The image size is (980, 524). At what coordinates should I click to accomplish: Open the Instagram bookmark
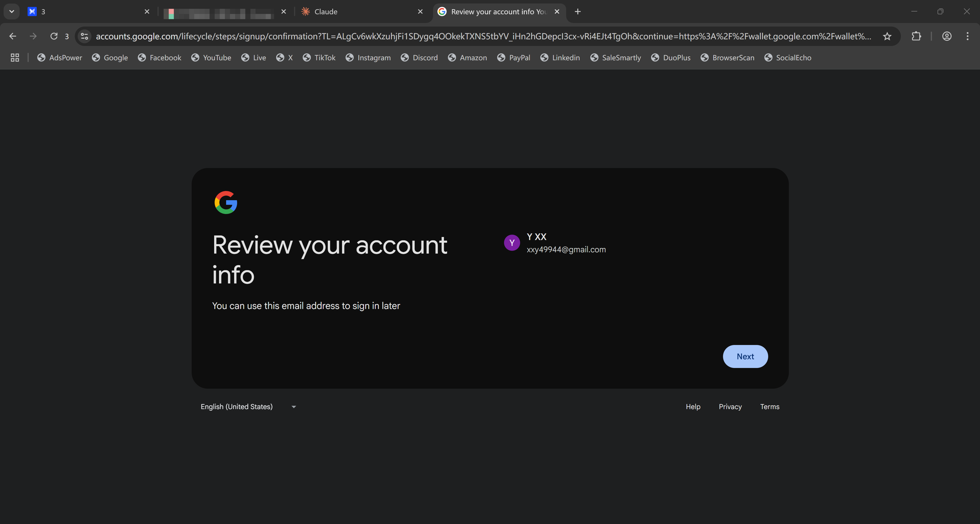(368, 57)
